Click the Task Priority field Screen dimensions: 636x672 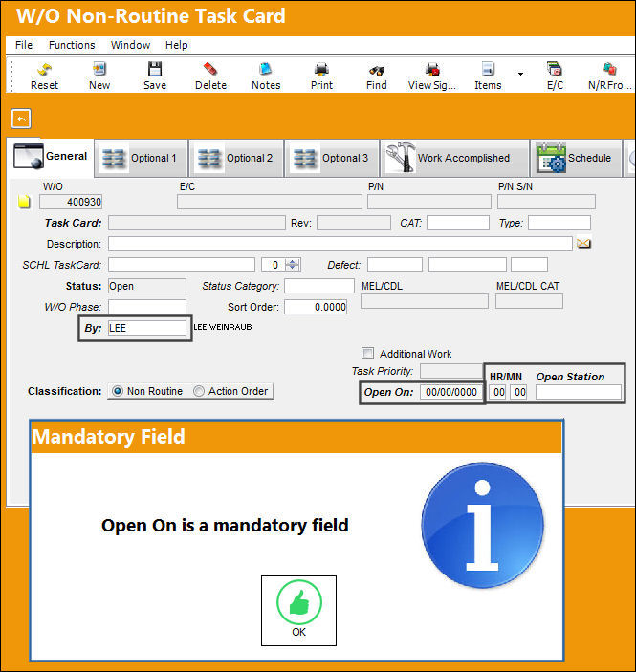451,371
